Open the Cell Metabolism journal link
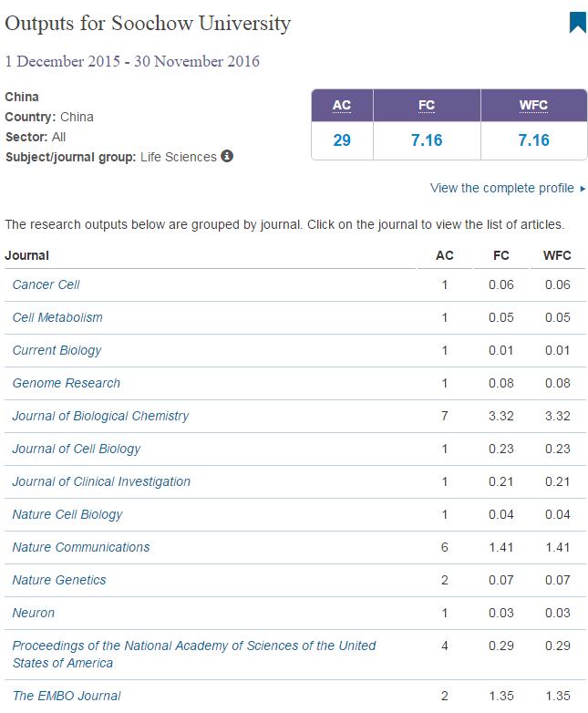Screen dimensions: 588x713 tap(57, 317)
